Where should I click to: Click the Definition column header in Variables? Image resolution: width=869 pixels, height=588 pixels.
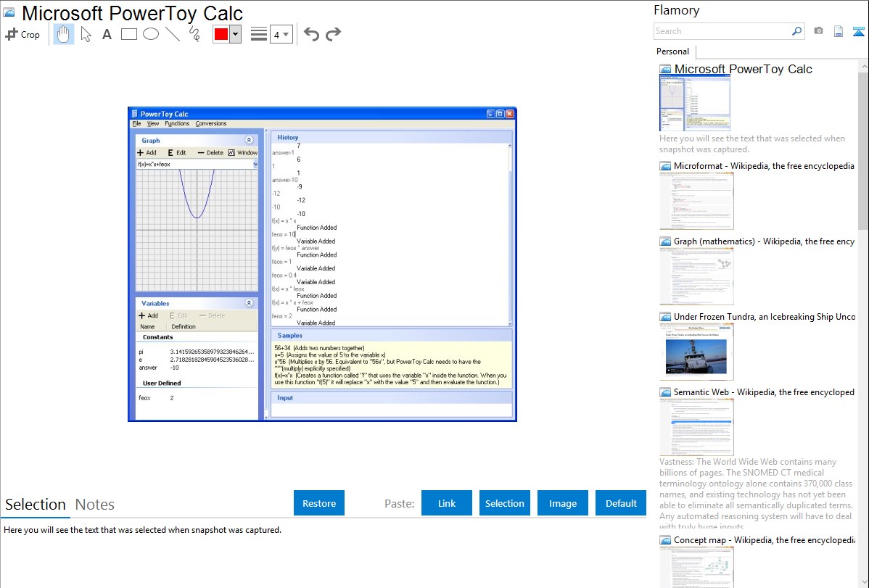(x=184, y=326)
